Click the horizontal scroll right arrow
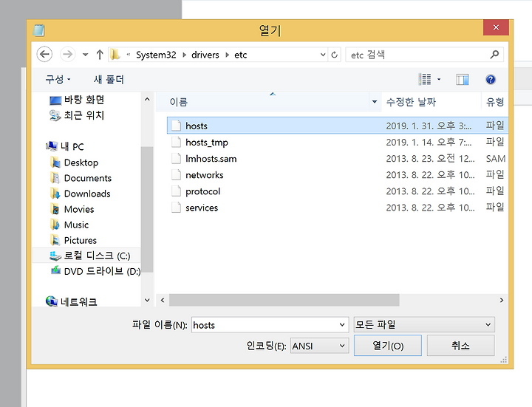The width and height of the screenshot is (532, 407). point(502,300)
